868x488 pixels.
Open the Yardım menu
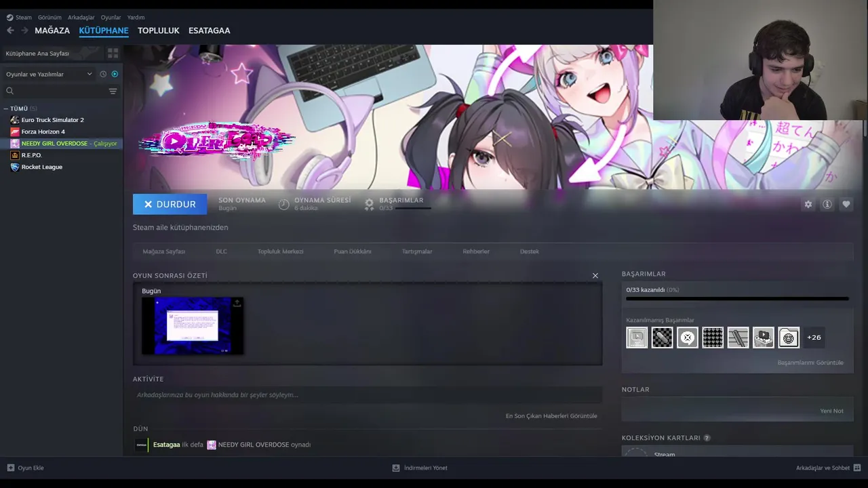coord(136,18)
